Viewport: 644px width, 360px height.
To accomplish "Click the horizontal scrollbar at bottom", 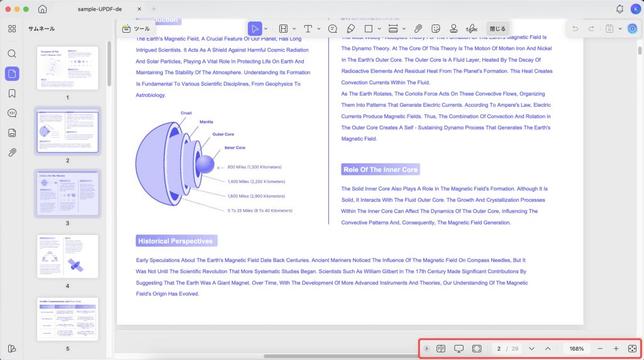I will (x=341, y=356).
